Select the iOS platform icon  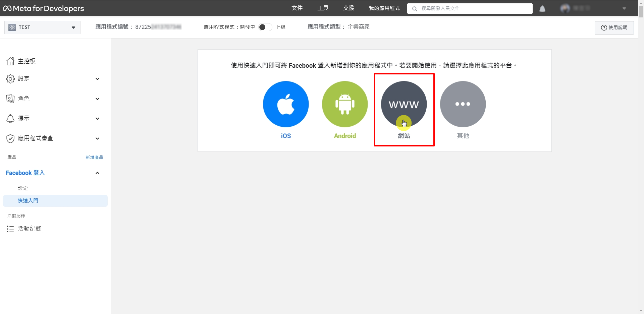[286, 104]
